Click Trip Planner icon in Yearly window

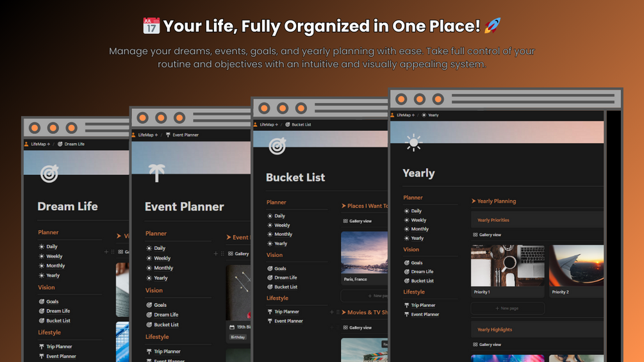[x=407, y=306]
